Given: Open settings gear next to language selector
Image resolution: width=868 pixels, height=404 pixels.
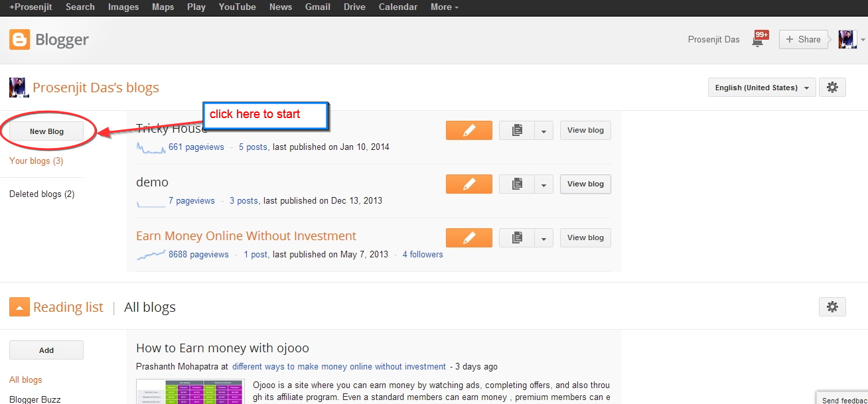Looking at the screenshot, I should 832,88.
